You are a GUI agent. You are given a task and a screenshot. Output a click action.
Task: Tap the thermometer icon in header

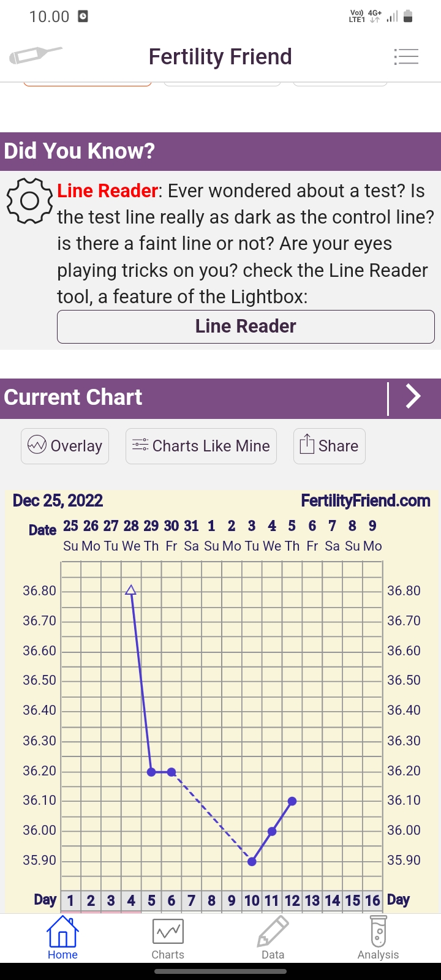(35, 56)
